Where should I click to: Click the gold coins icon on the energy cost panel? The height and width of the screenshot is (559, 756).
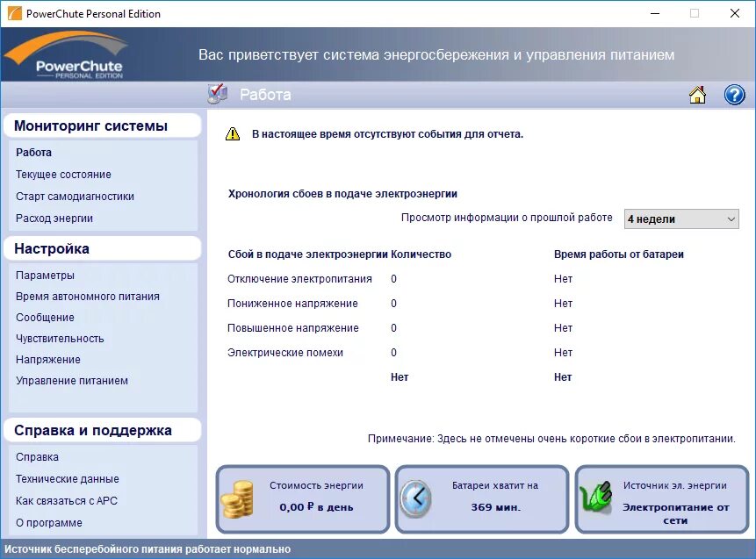[239, 498]
